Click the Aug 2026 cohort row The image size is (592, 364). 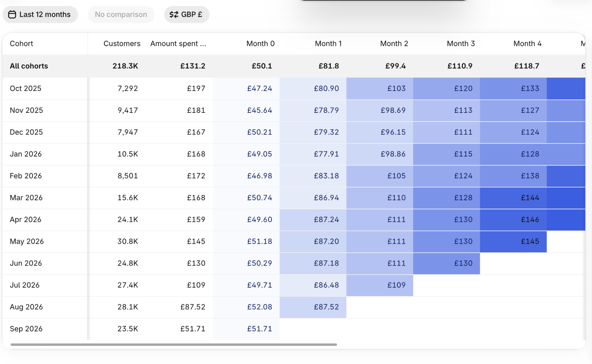tap(294, 307)
